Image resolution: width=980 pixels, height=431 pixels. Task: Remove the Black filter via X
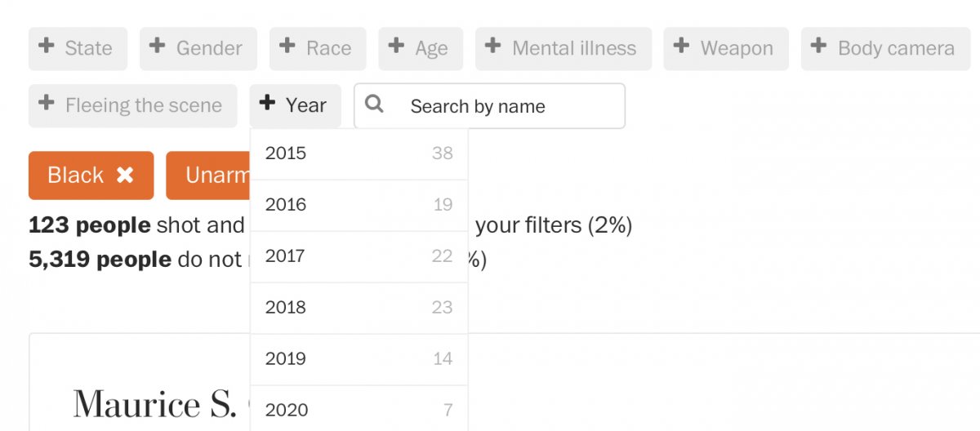[125, 175]
